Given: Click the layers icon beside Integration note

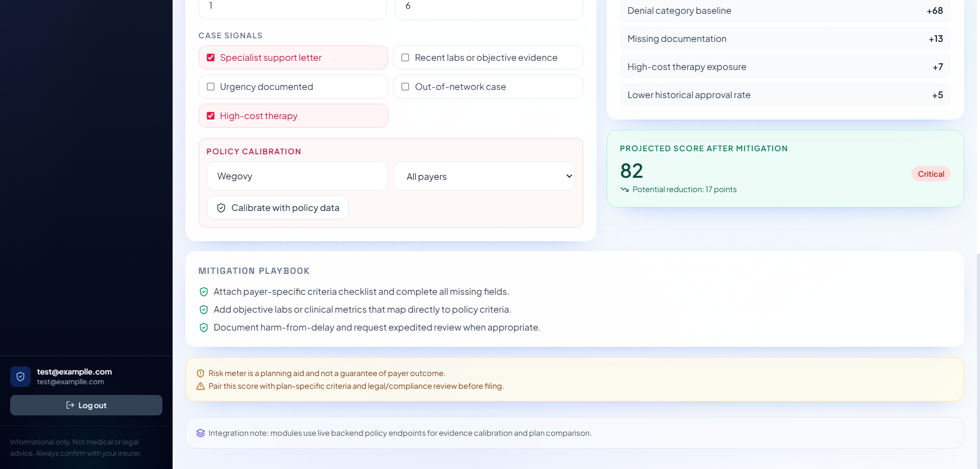Looking at the screenshot, I should [201, 433].
